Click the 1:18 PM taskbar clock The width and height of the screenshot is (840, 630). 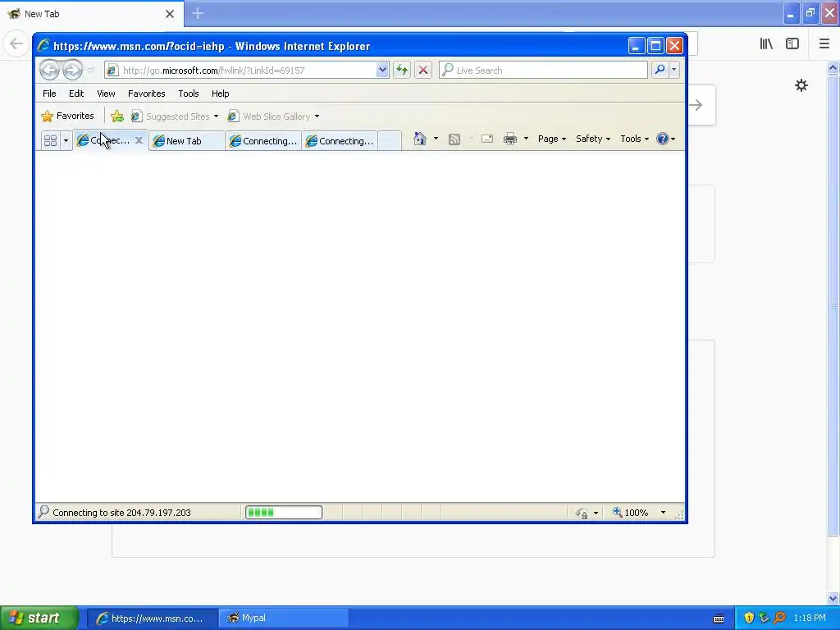tap(810, 619)
